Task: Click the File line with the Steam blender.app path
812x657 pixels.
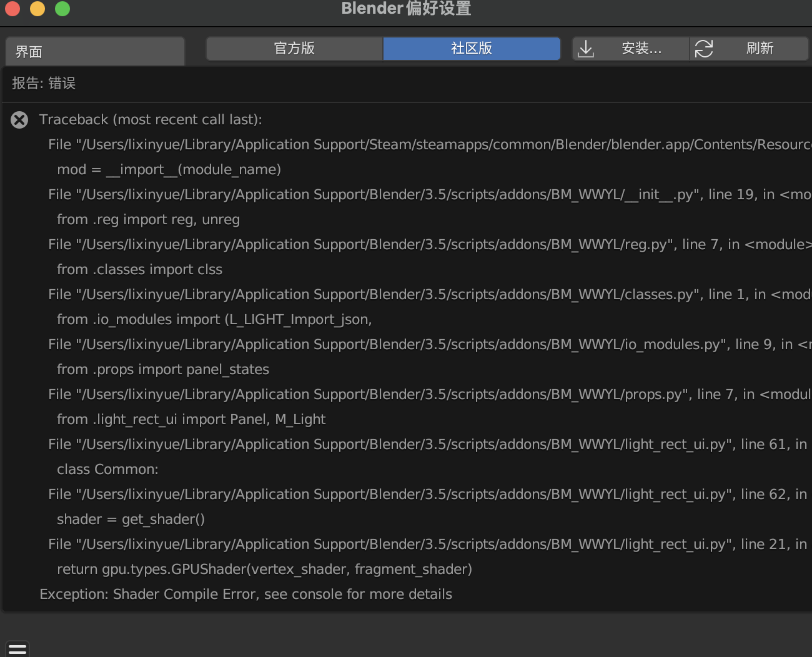Action: pyautogui.click(x=430, y=144)
